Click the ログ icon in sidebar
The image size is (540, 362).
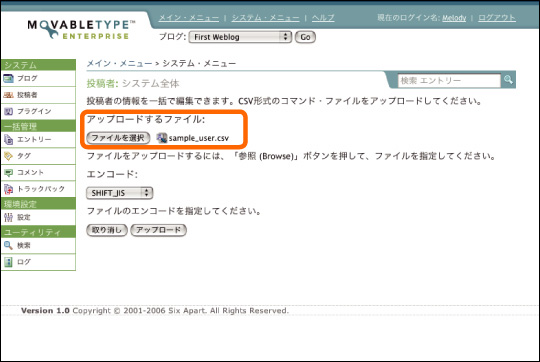coord(8,262)
